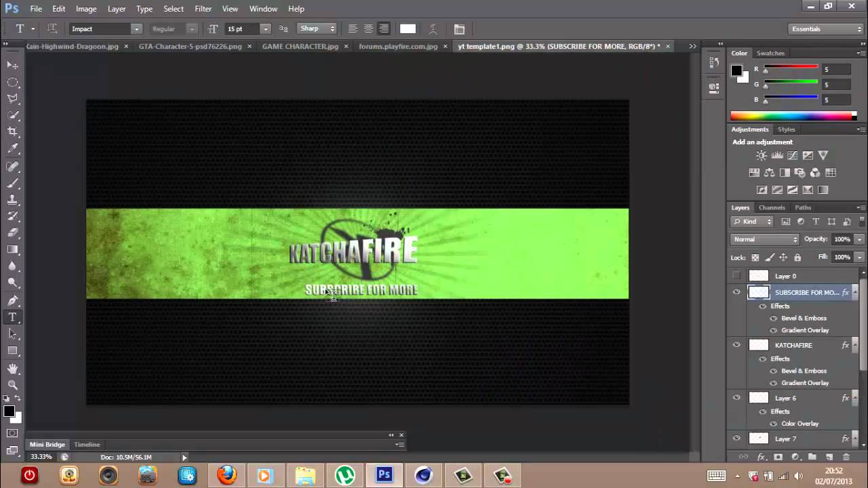Open the Opacity slider dropdown arrow

[859, 239]
